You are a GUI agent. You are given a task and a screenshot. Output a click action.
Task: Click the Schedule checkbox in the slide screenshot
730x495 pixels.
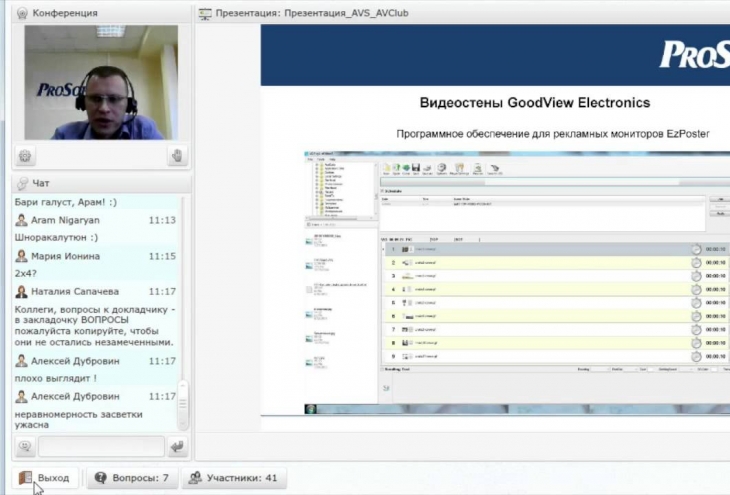[x=383, y=191]
